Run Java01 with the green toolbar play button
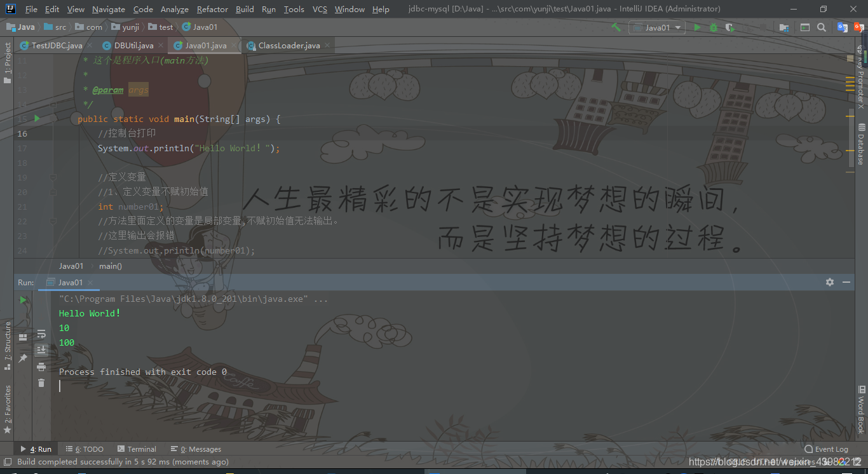This screenshot has height=474, width=868. 697,27
